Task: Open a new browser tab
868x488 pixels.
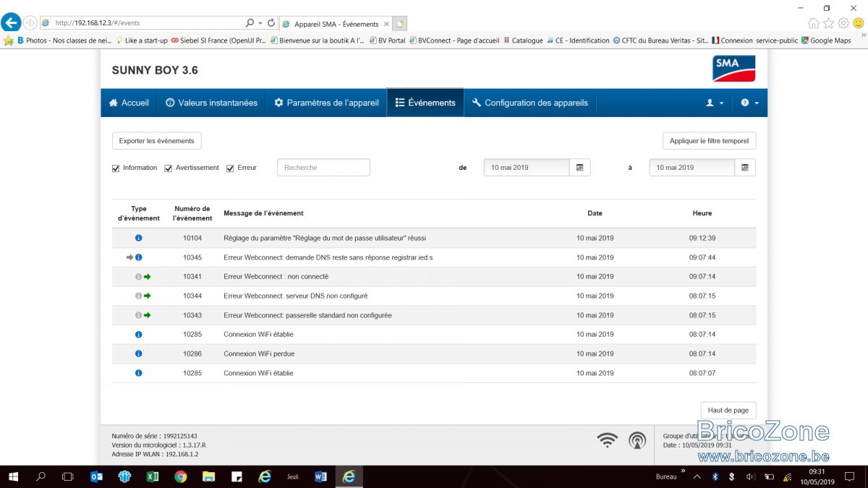Action: pos(400,24)
